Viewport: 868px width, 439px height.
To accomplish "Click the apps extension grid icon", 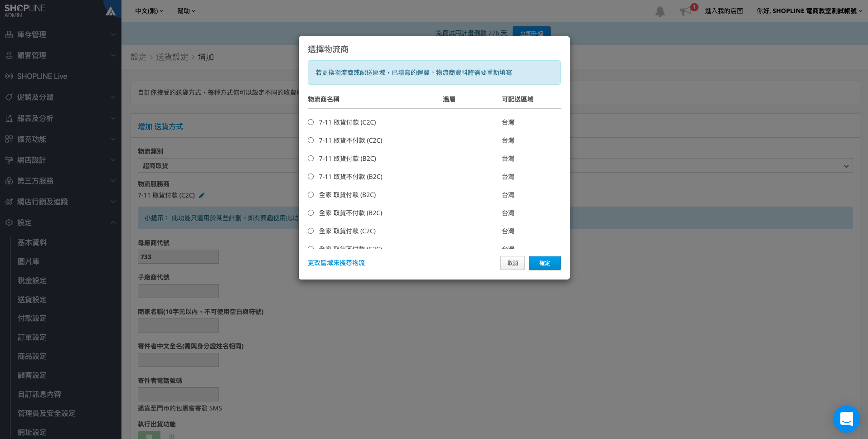I will 9,139.
